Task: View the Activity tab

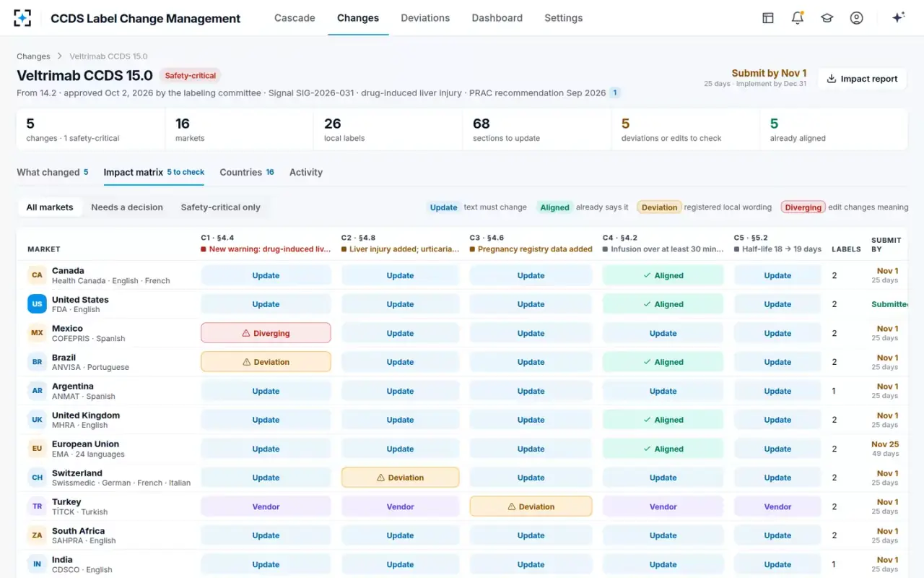Action: (x=306, y=173)
